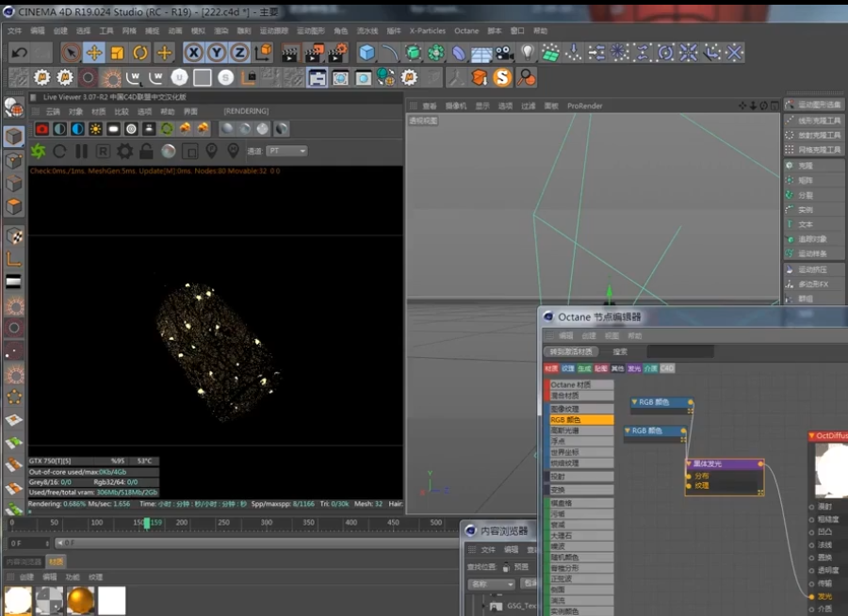Select the orange sphere material thumbnail
This screenshot has height=616, width=848.
[x=81, y=600]
